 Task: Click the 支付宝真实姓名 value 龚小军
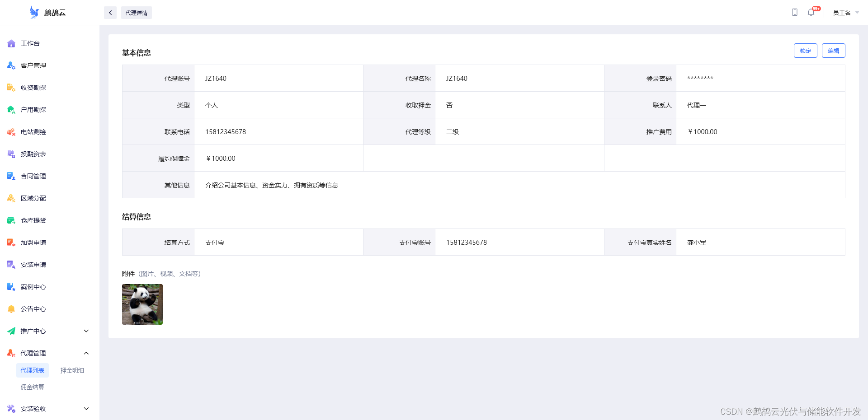click(697, 243)
